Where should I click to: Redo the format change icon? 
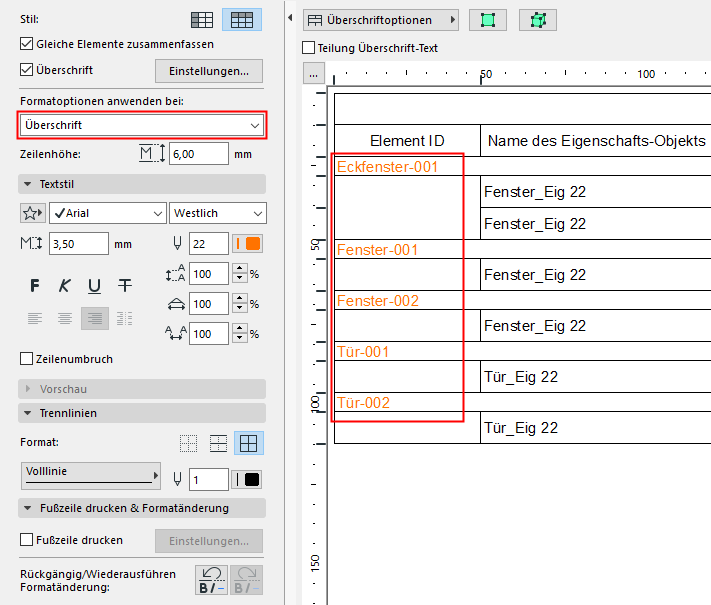click(246, 580)
